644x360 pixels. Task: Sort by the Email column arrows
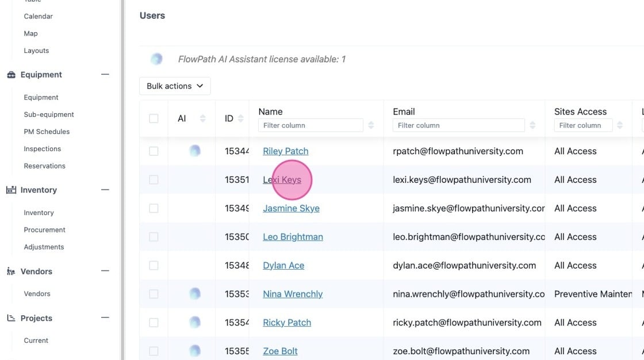point(532,125)
